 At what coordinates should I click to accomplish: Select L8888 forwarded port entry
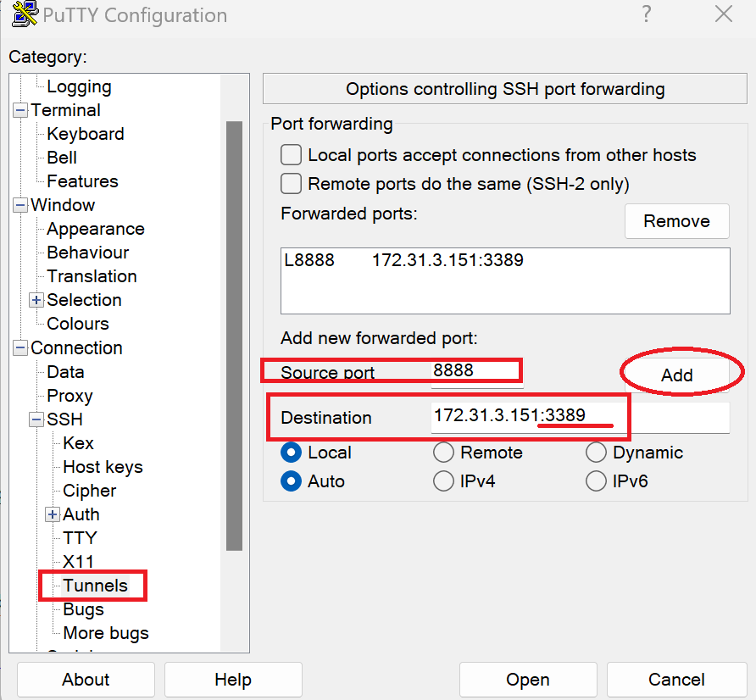click(505, 260)
